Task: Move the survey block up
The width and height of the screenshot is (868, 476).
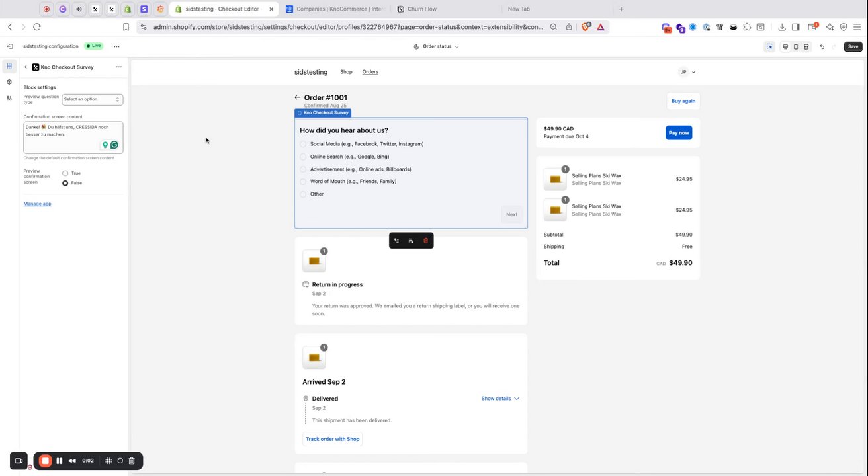Action: pyautogui.click(x=396, y=241)
